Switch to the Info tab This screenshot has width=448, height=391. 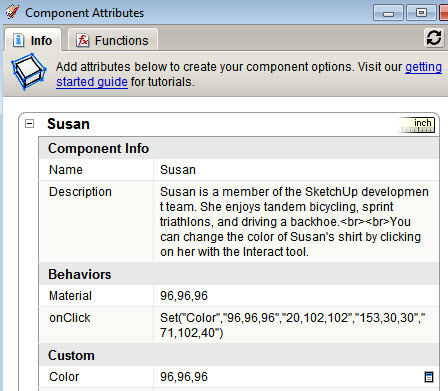coord(33,40)
